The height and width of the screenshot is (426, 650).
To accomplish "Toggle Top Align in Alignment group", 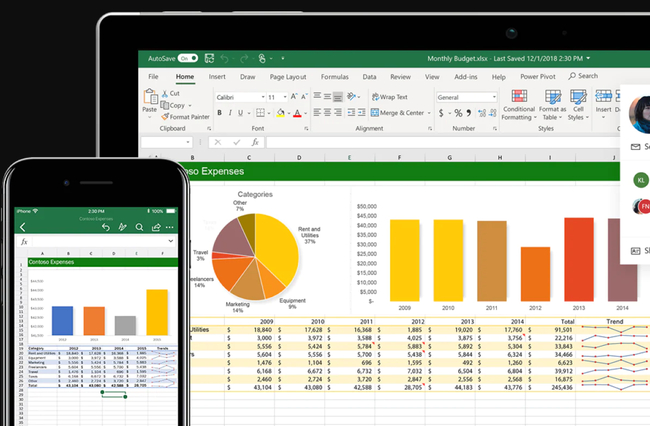I will [x=317, y=97].
